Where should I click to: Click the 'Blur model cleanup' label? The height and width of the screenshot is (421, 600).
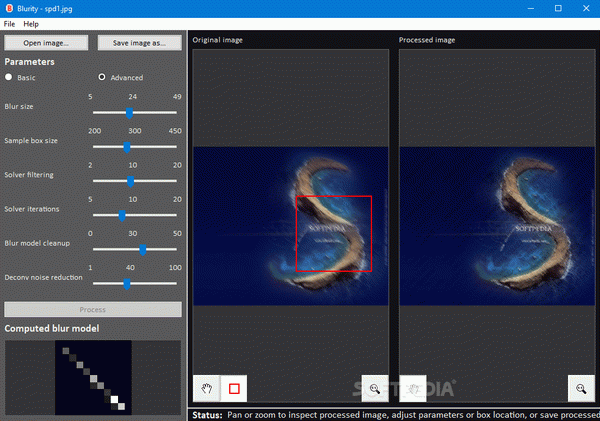pyautogui.click(x=37, y=243)
